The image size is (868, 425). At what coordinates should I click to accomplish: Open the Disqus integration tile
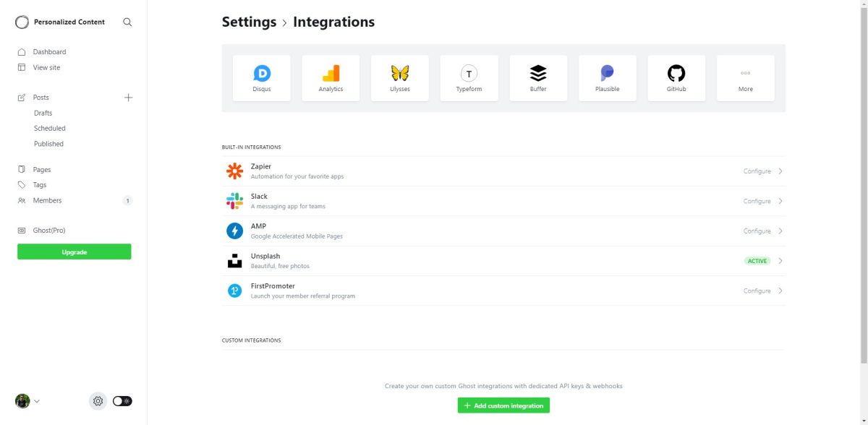pos(261,77)
